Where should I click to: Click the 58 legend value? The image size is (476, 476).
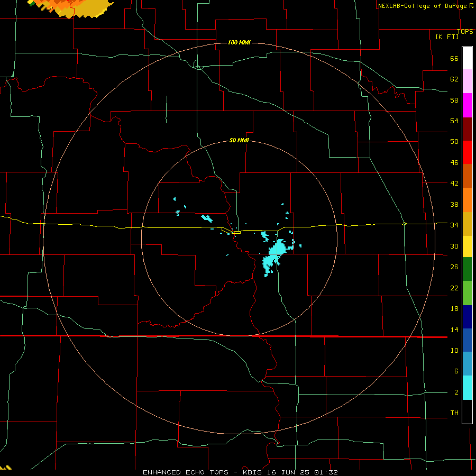click(454, 100)
